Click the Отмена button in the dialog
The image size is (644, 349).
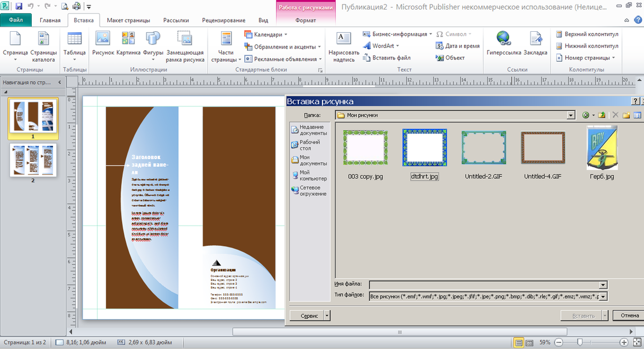click(x=629, y=316)
